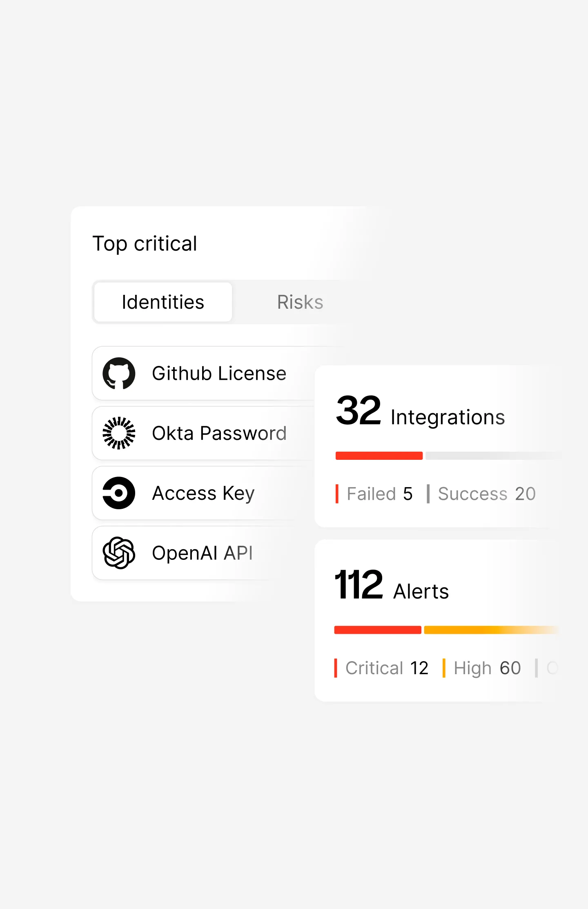Filter by Critical 12 alerts
Viewport: 588px width, 909px height.
click(x=386, y=668)
